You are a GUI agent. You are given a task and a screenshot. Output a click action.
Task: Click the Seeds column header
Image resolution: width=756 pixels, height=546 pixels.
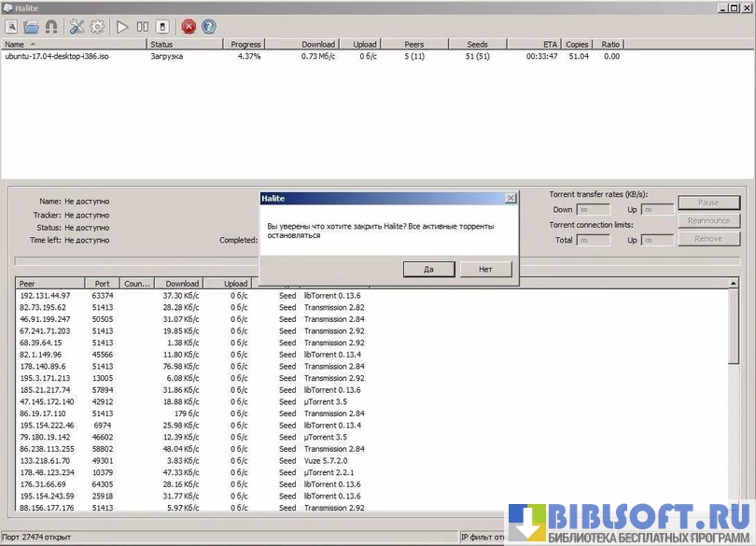[x=483, y=44]
